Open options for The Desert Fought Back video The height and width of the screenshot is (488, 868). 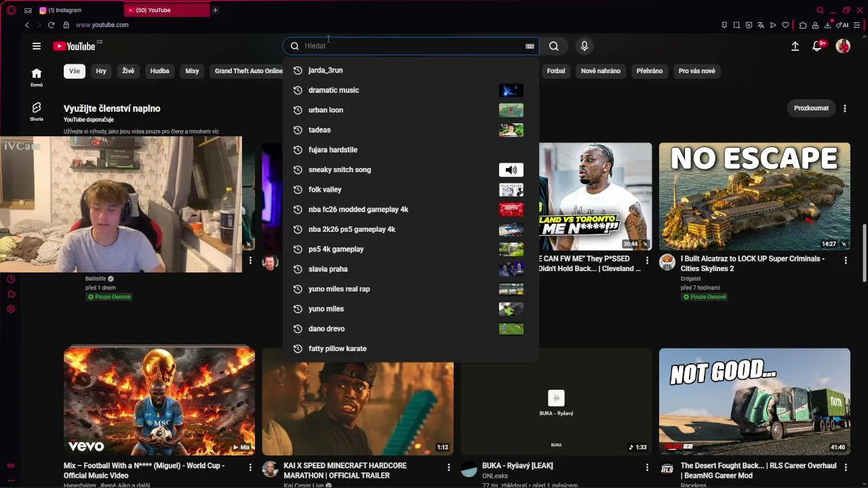coord(846,468)
